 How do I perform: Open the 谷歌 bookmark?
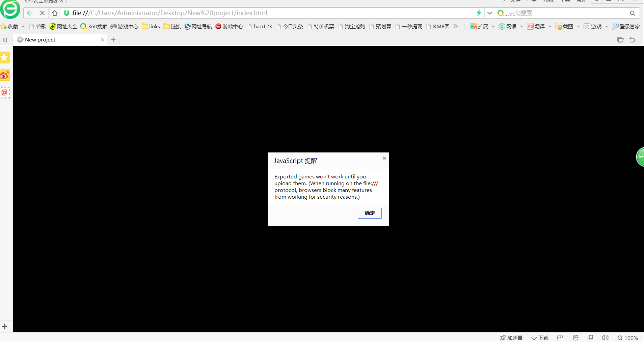(x=38, y=26)
